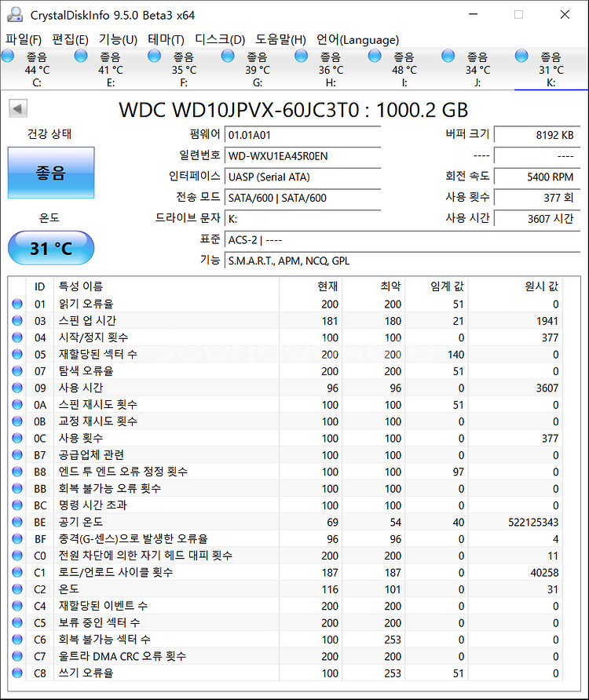This screenshot has width=589, height=700.
Task: Open the 테마(T) menu
Action: 166,40
